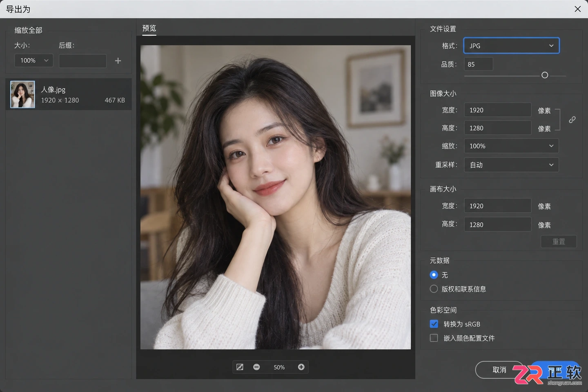This screenshot has width=588, height=392.
Task: Select the 人像.jpg thumbnail in the list
Action: (x=22, y=94)
